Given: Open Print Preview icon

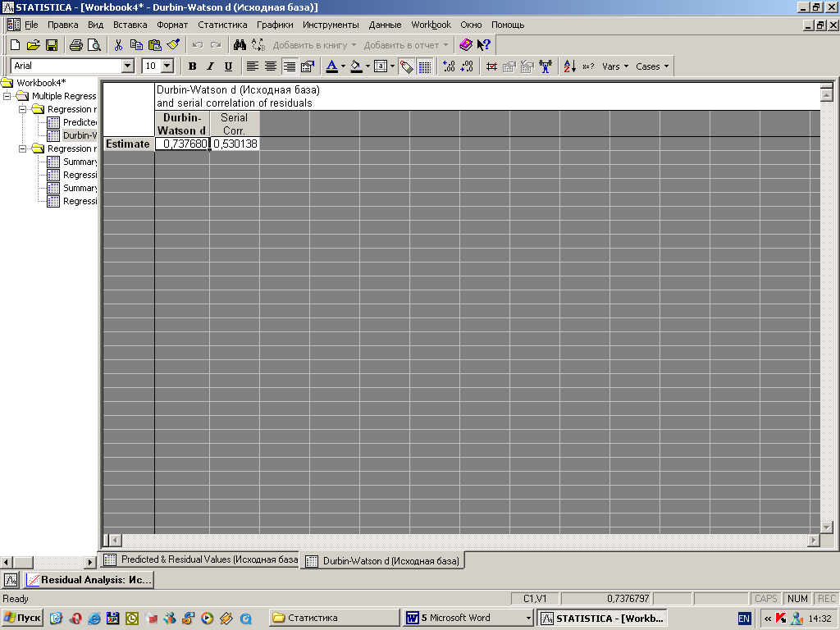Looking at the screenshot, I should pos(94,45).
